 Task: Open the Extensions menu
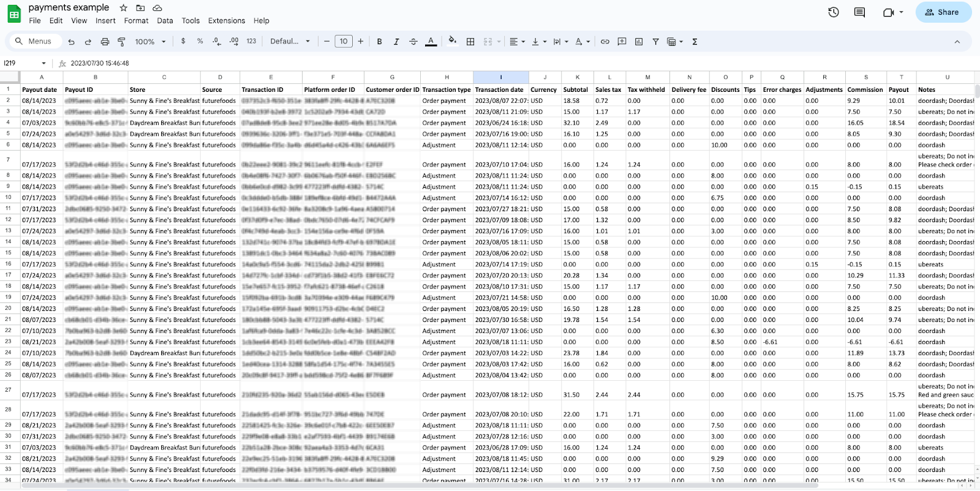(x=226, y=21)
